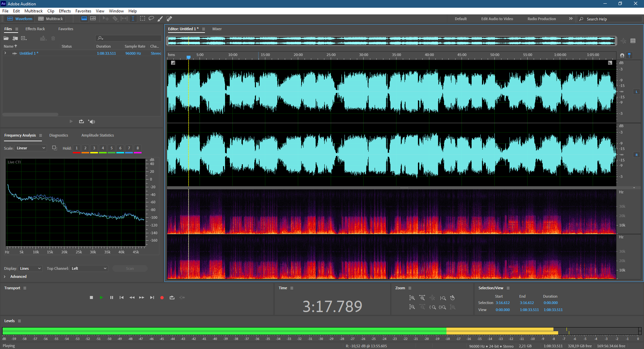
Task: Click the red Hold 1 button
Action: (76, 148)
